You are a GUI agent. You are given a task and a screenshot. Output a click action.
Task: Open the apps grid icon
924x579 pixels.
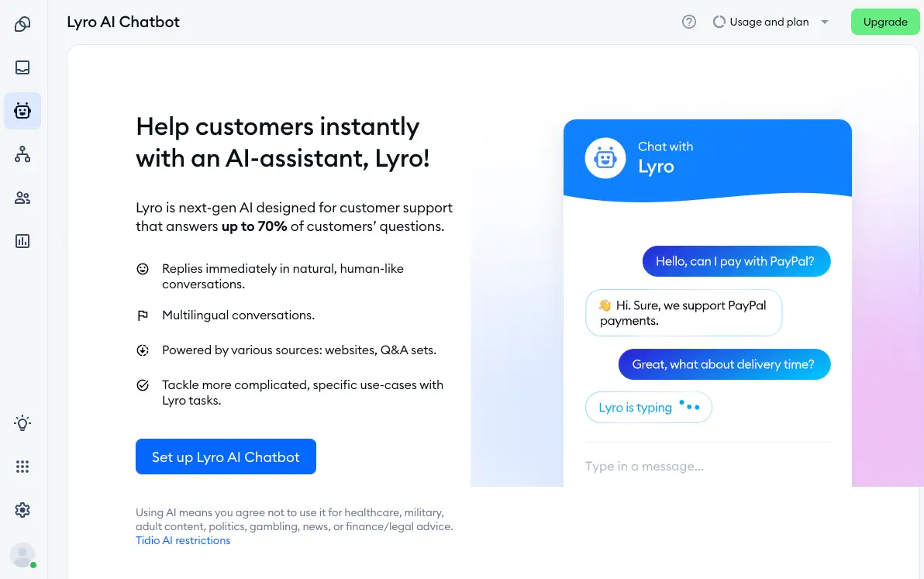point(22,467)
